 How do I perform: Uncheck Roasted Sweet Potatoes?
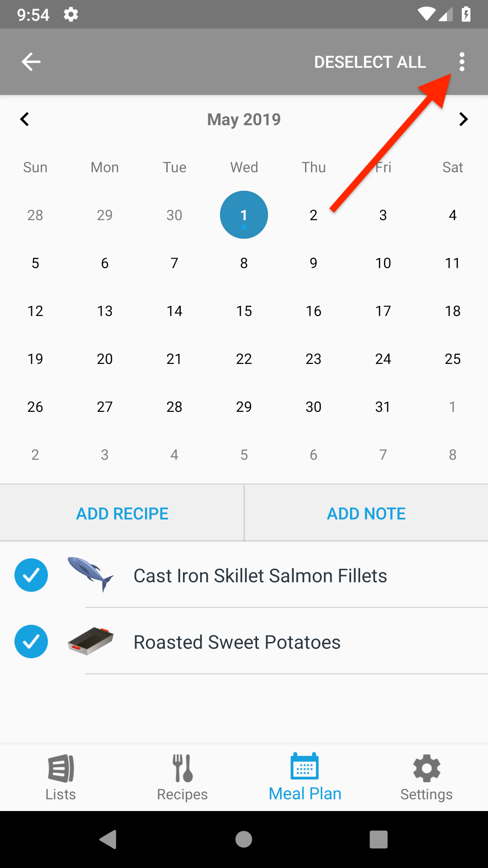(x=31, y=642)
